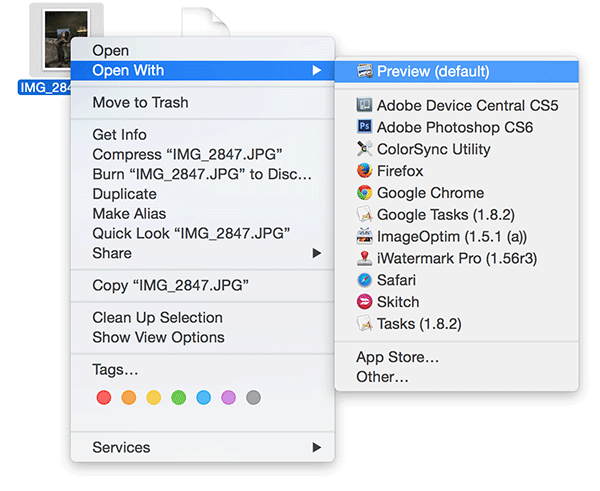This screenshot has width=600, height=491.
Task: Click the iWatermark Pro stamp icon
Action: click(364, 258)
